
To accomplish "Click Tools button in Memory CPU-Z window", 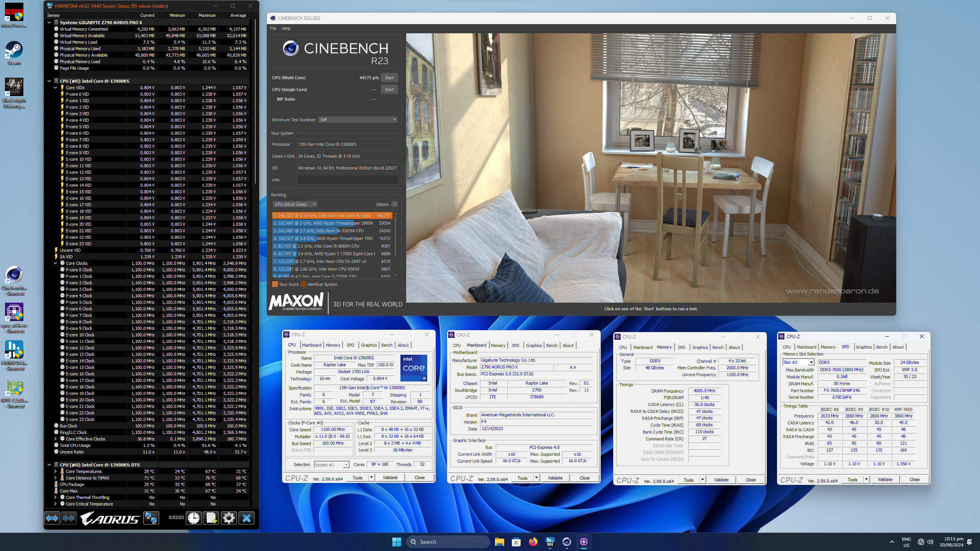I will (x=689, y=480).
